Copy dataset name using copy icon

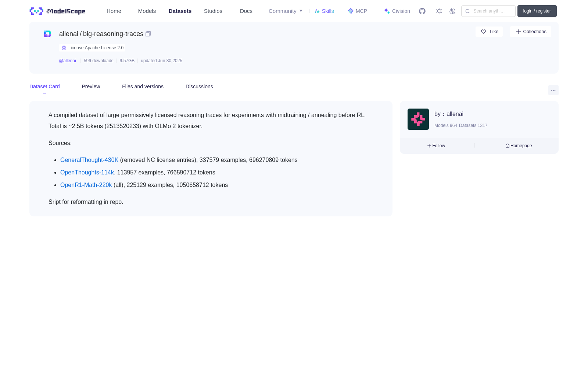148,34
